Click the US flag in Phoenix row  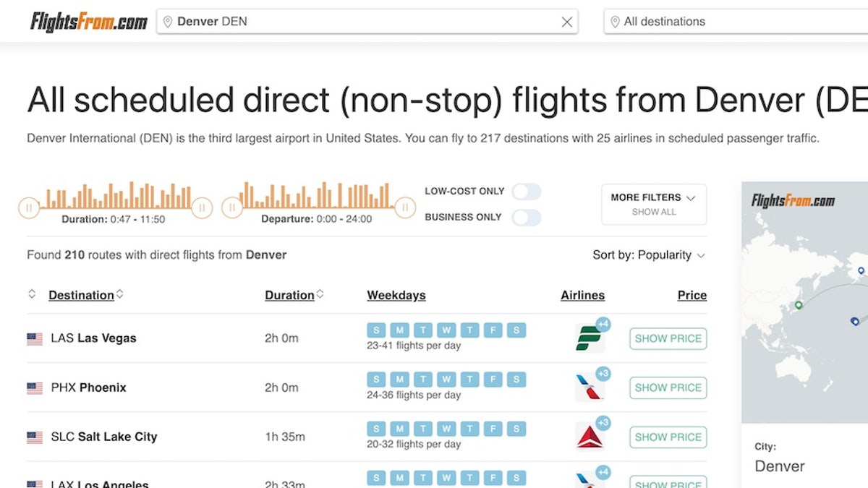[35, 388]
